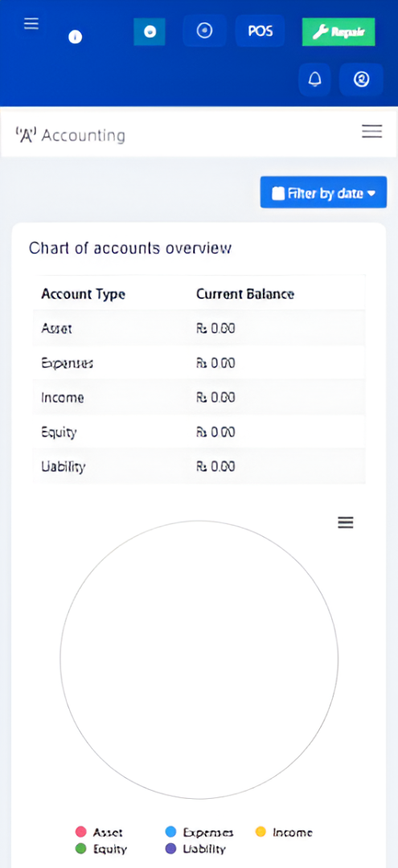Click the green Repair button
This screenshot has width=398, height=868.
click(339, 32)
